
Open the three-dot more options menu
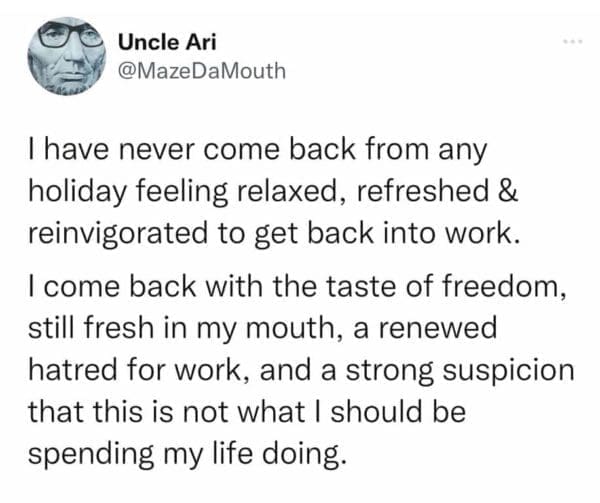tap(571, 42)
